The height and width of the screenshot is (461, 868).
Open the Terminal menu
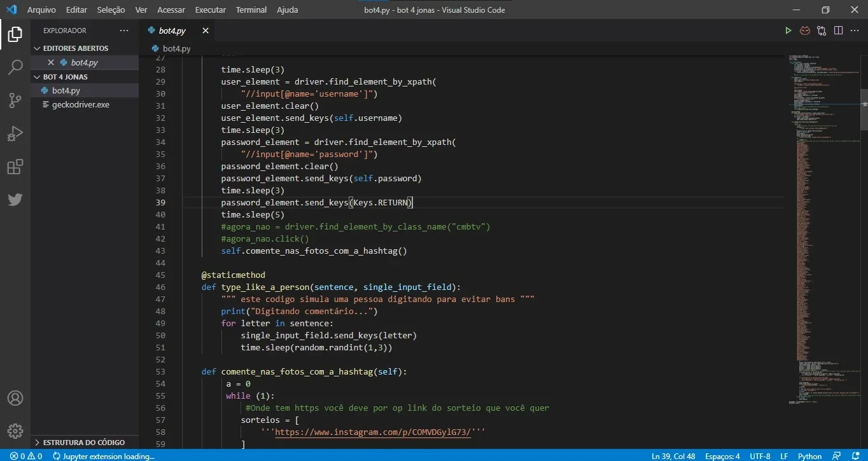click(251, 10)
